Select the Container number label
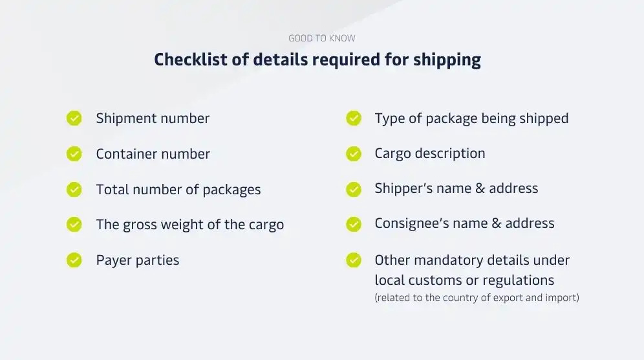This screenshot has width=644, height=360. pyautogui.click(x=153, y=154)
